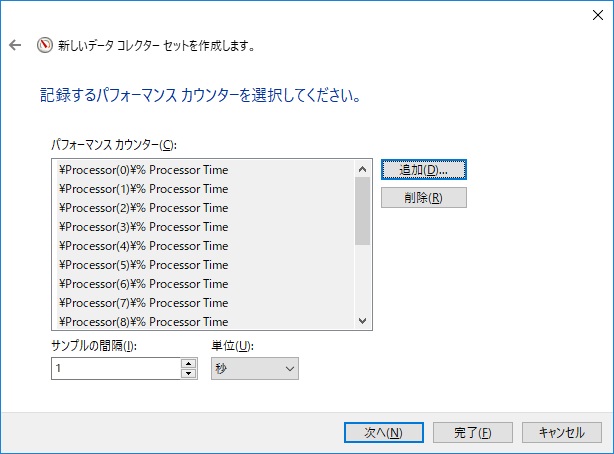This screenshot has width=614, height=454.
Task: Decrease sample interval with down arrow
Action: 188,374
